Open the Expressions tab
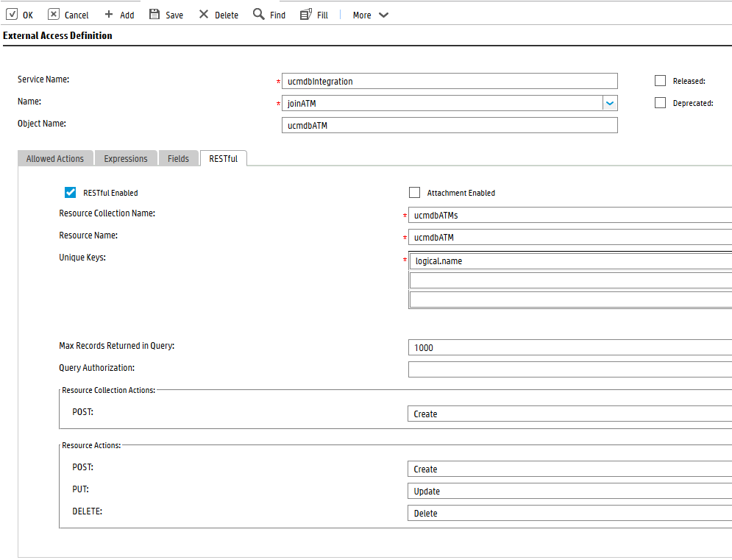The height and width of the screenshot is (560, 732). pos(125,157)
